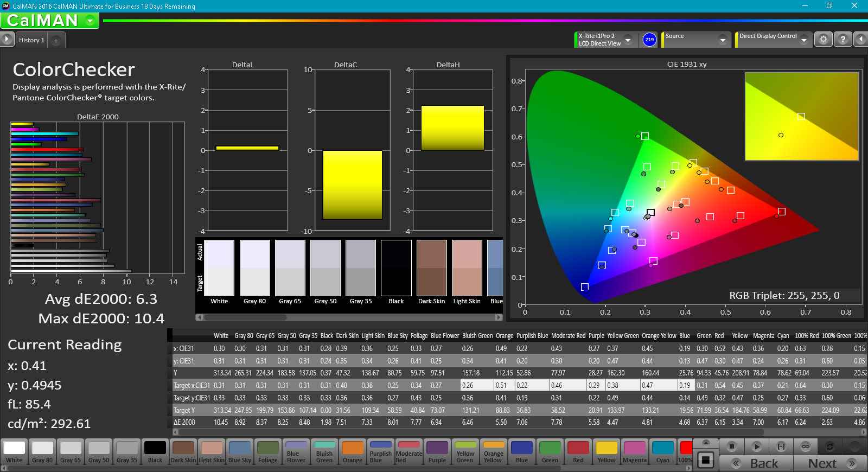The height and width of the screenshot is (472, 868).
Task: Choose the Gray 35 patch button
Action: pos(127,452)
